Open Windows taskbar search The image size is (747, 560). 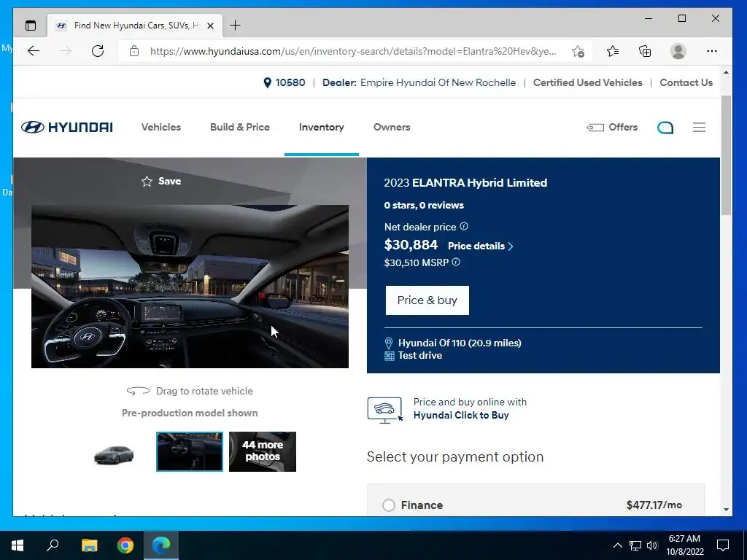[53, 545]
